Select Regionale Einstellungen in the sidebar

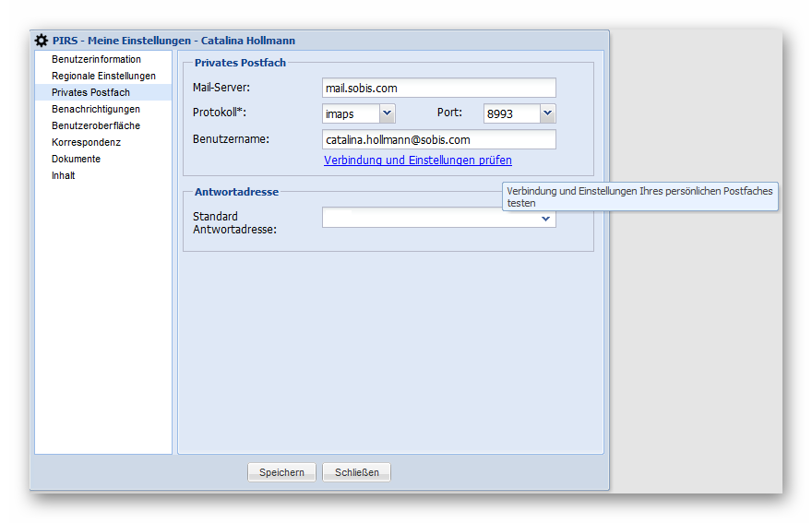pyautogui.click(x=103, y=76)
